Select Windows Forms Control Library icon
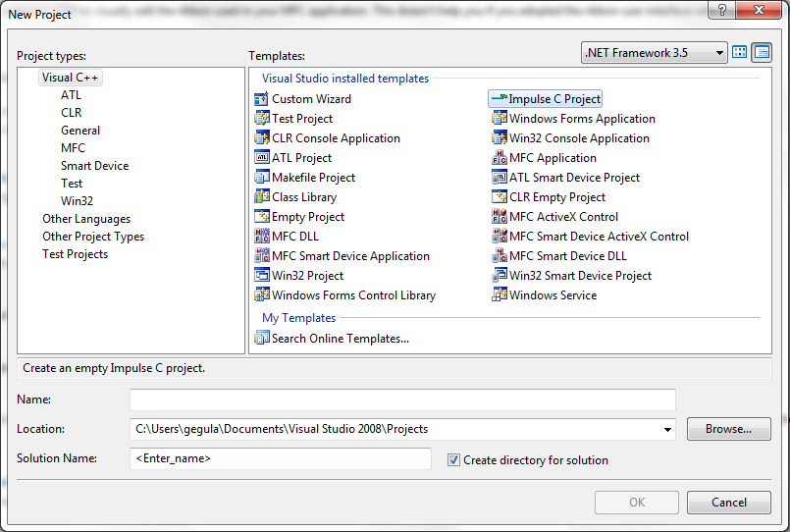790x532 pixels. tap(261, 295)
